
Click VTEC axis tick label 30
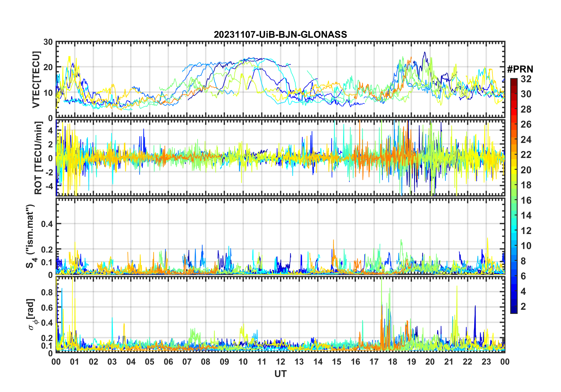[48, 42]
